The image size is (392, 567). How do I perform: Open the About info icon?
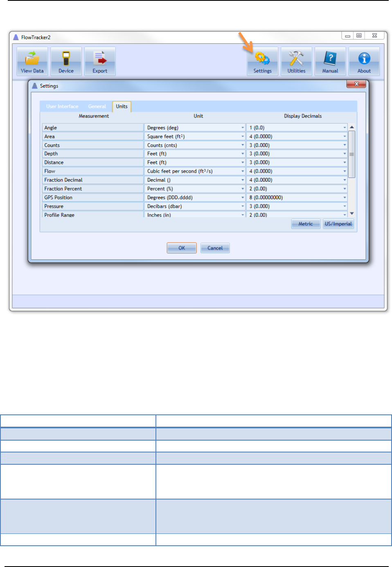[364, 61]
